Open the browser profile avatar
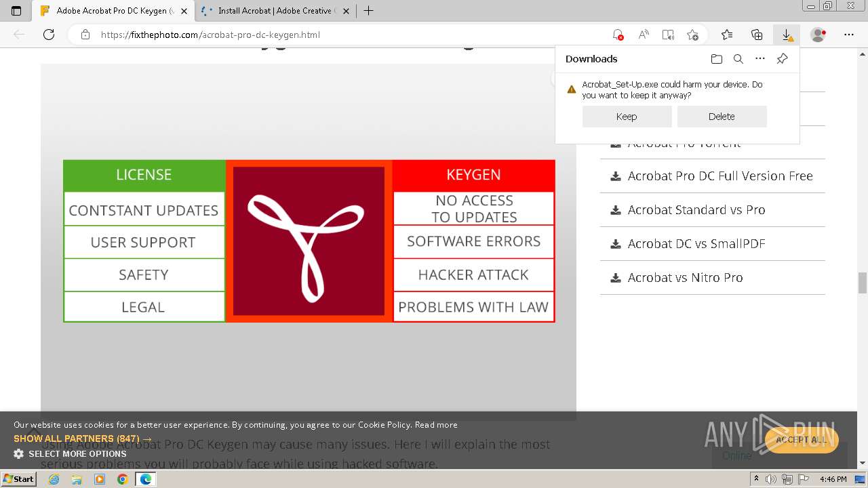The width and height of the screenshot is (868, 488). coord(818,35)
